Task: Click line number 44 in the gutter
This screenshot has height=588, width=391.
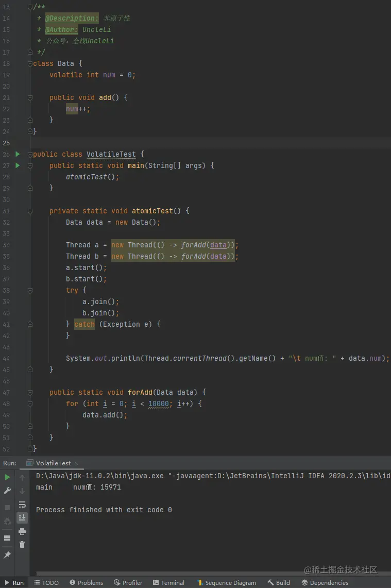Action: click(6, 358)
